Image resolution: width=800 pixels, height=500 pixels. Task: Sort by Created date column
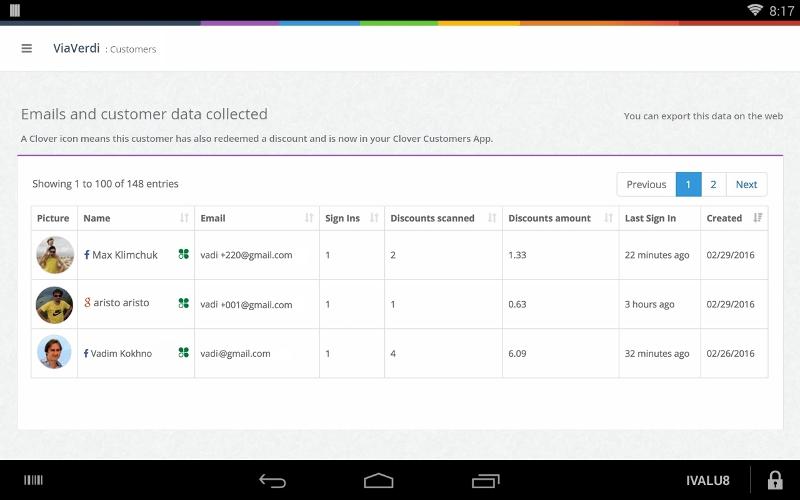[733, 218]
